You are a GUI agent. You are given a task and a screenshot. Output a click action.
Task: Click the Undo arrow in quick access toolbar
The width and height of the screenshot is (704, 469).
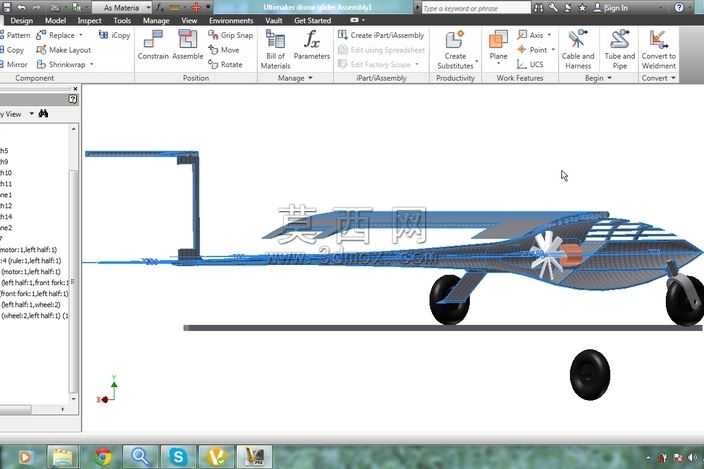(21, 8)
